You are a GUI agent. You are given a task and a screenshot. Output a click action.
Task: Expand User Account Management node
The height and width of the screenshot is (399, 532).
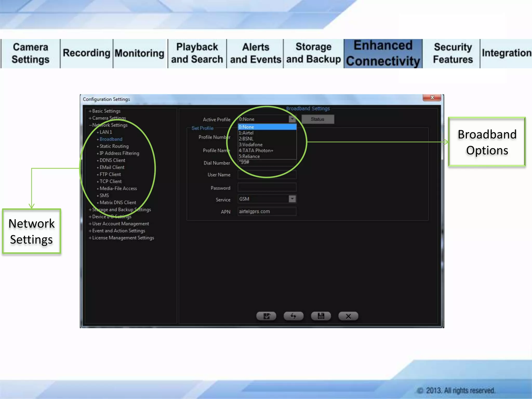pos(90,224)
